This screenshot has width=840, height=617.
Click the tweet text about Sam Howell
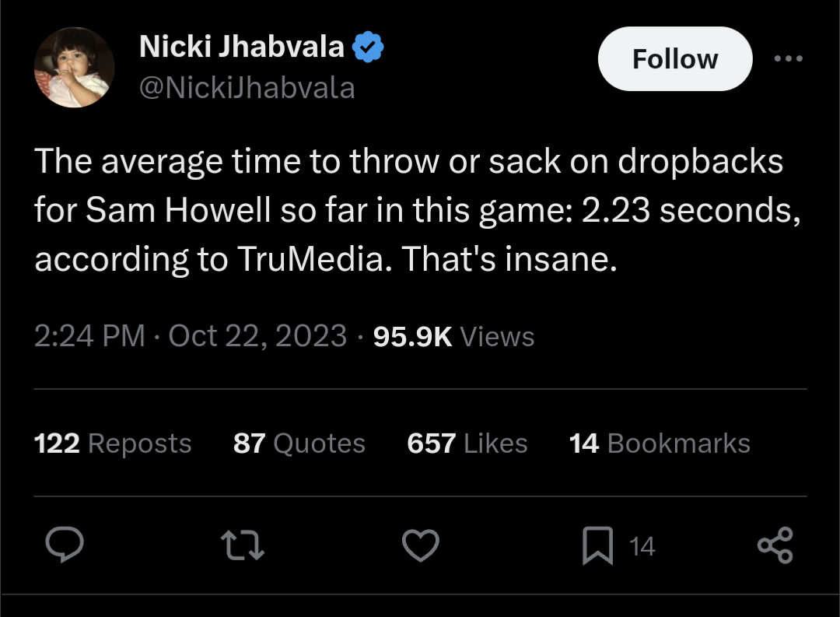click(x=416, y=210)
